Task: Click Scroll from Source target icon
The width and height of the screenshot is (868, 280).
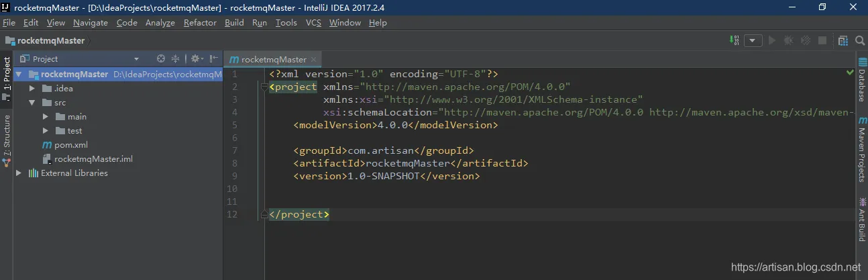Action: coord(161,59)
